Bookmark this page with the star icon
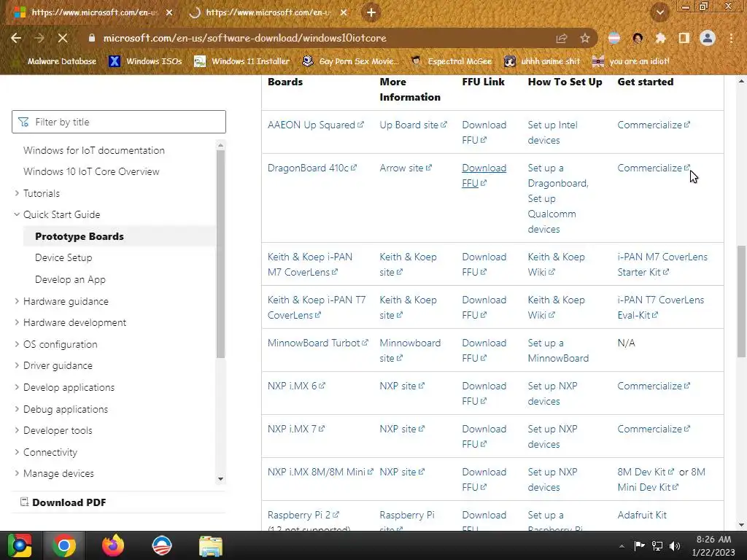 [585, 38]
